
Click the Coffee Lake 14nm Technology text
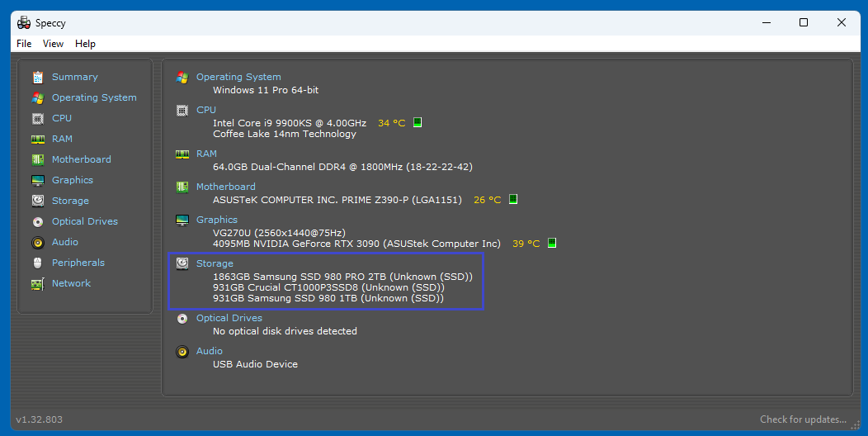click(285, 134)
